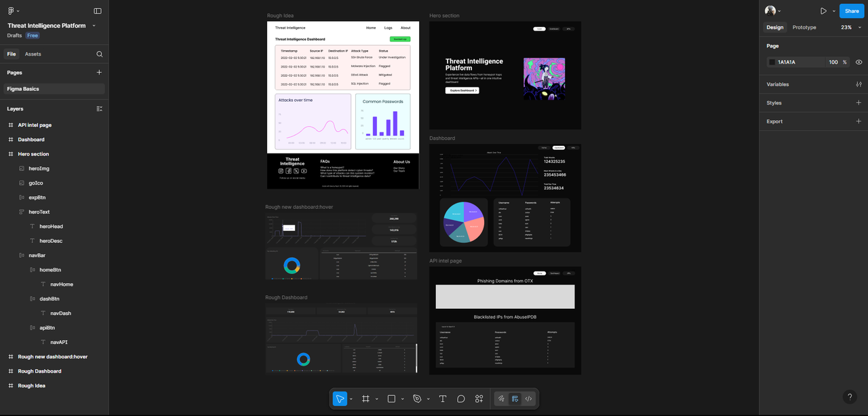The height and width of the screenshot is (416, 868).
Task: Click the Rough idea frame on canvas
Action: (x=343, y=105)
